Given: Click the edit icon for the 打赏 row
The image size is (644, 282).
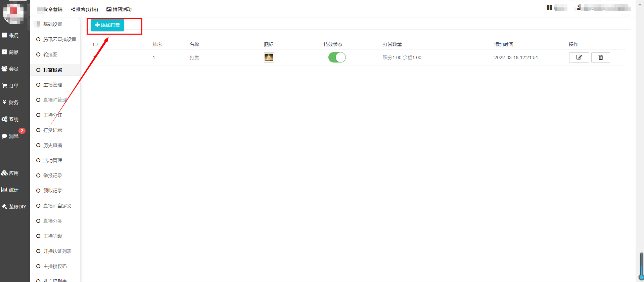Looking at the screenshot, I should pos(579,57).
